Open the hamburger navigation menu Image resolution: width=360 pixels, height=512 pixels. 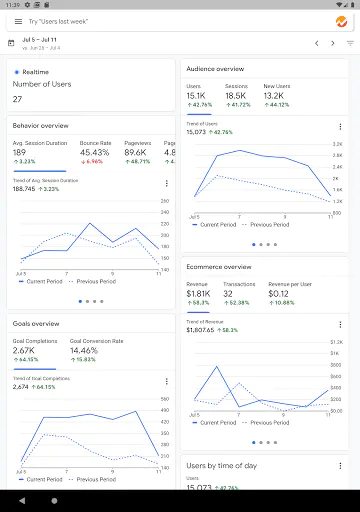tap(18, 22)
